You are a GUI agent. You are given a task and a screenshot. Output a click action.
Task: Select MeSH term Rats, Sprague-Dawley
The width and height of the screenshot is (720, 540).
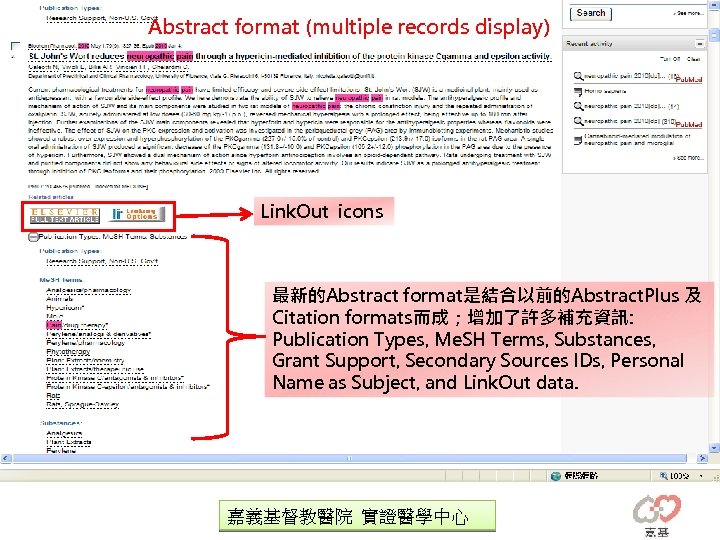(x=83, y=405)
